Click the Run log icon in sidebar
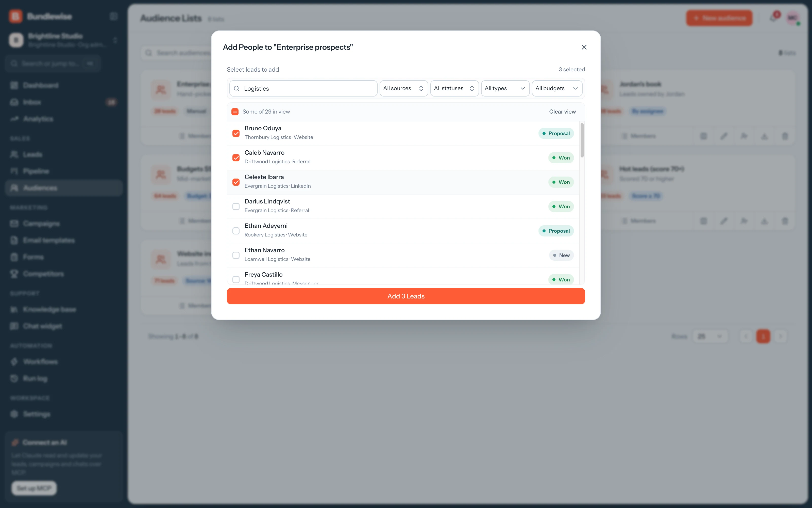 [x=14, y=379]
